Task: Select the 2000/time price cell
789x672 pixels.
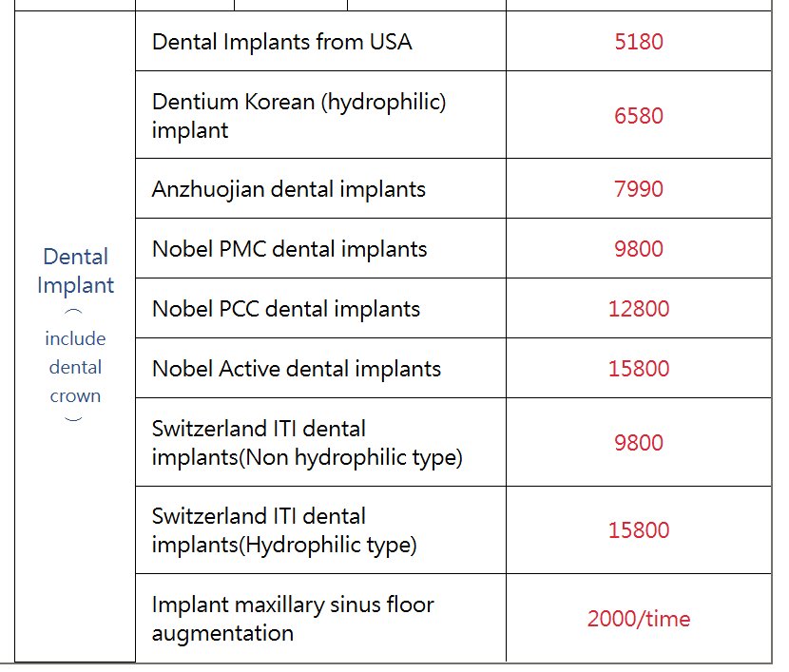Action: (639, 619)
